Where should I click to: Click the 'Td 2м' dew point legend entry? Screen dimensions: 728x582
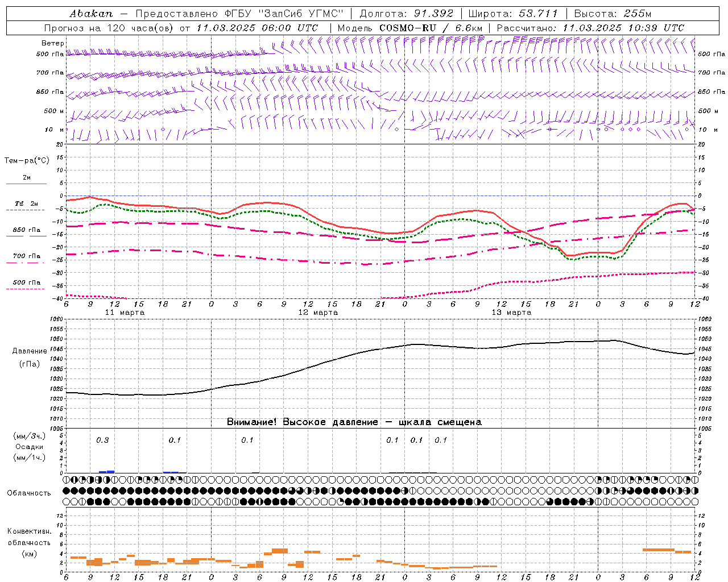[27, 203]
